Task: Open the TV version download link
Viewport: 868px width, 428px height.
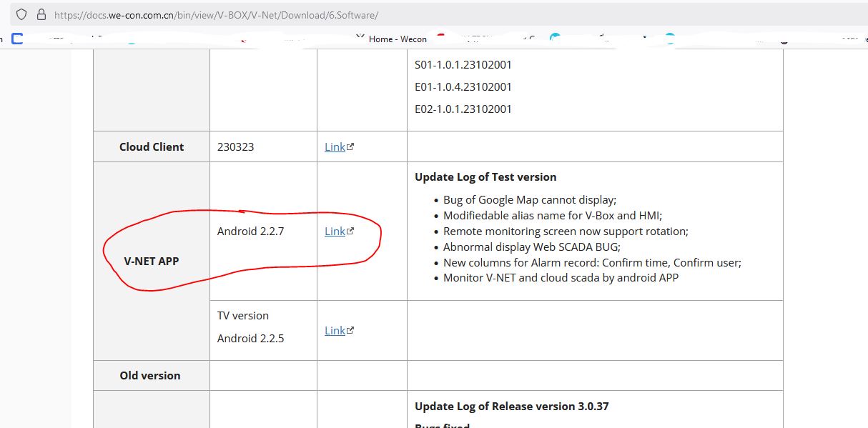Action: coord(335,330)
